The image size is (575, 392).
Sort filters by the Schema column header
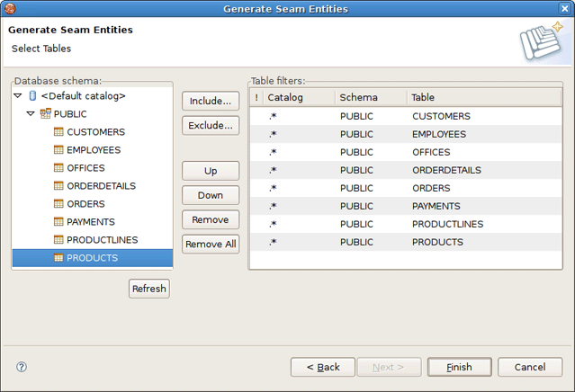pyautogui.click(x=370, y=97)
